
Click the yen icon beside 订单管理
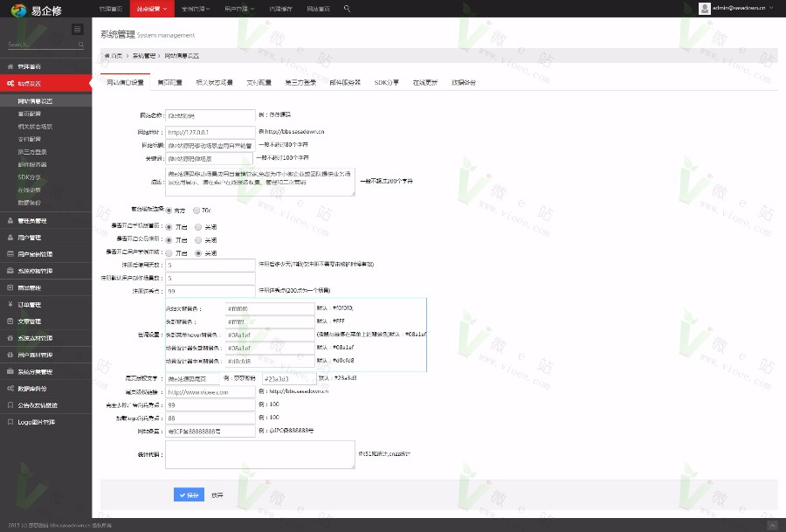tap(10, 304)
